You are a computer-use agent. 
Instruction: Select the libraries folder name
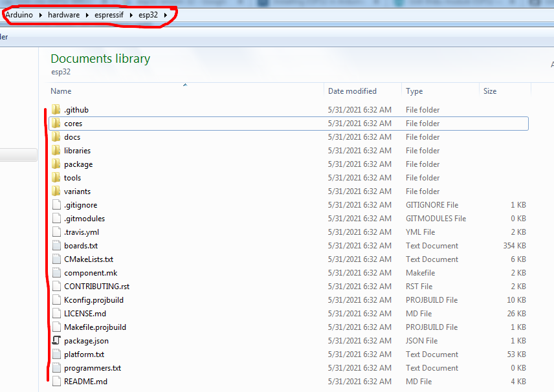(78, 151)
